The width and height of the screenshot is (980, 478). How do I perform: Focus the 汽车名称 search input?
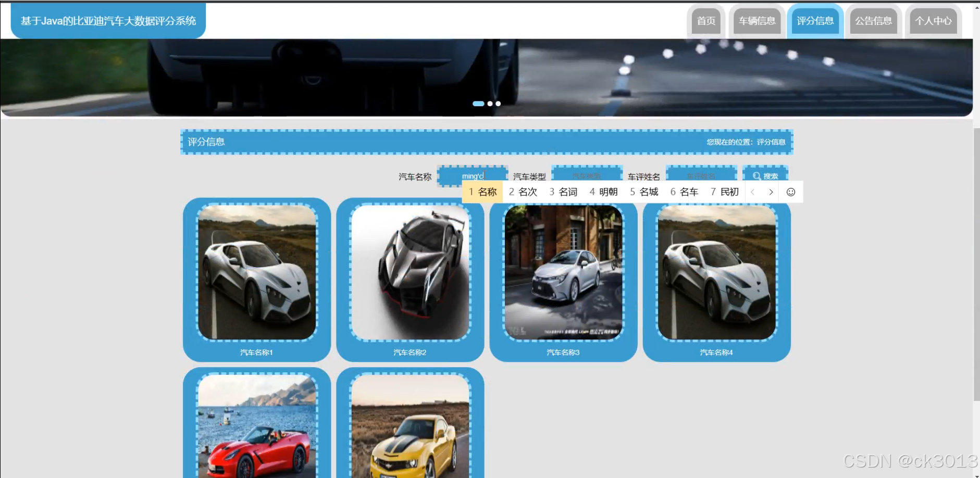tap(473, 176)
